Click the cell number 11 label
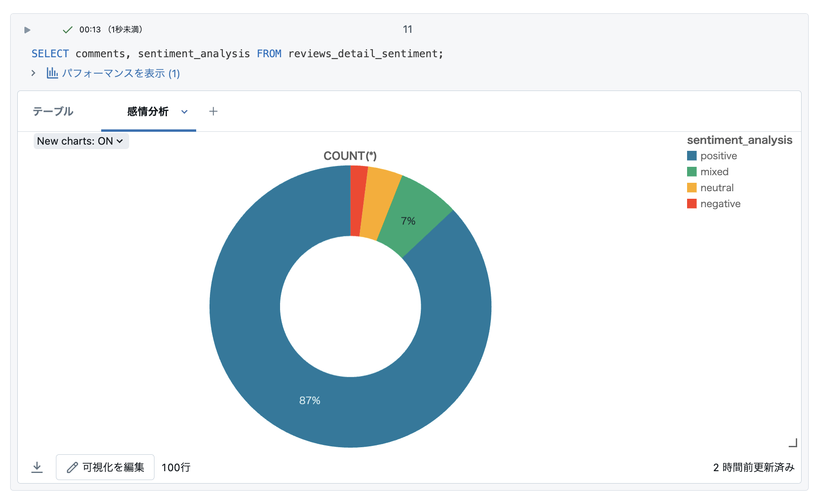This screenshot has height=504, width=822. (408, 29)
